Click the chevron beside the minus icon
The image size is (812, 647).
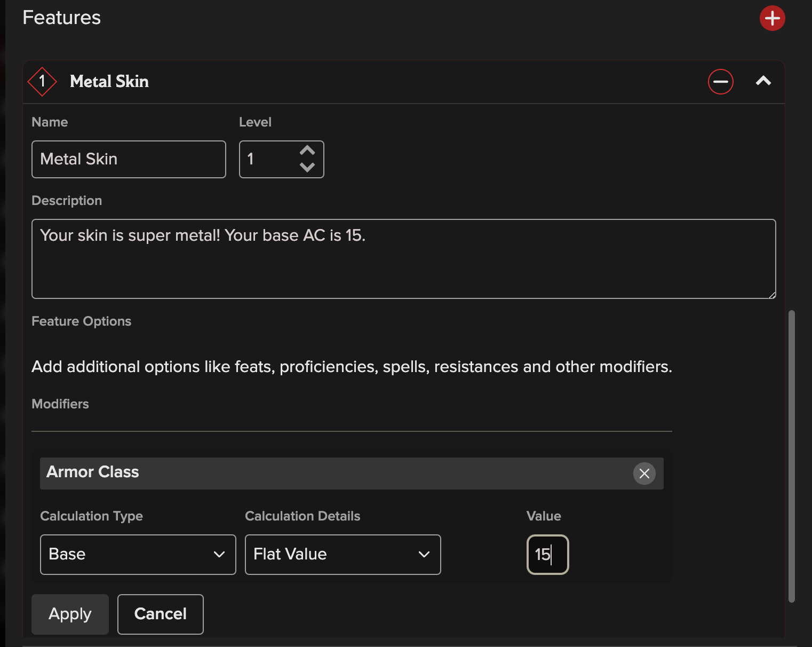(763, 82)
